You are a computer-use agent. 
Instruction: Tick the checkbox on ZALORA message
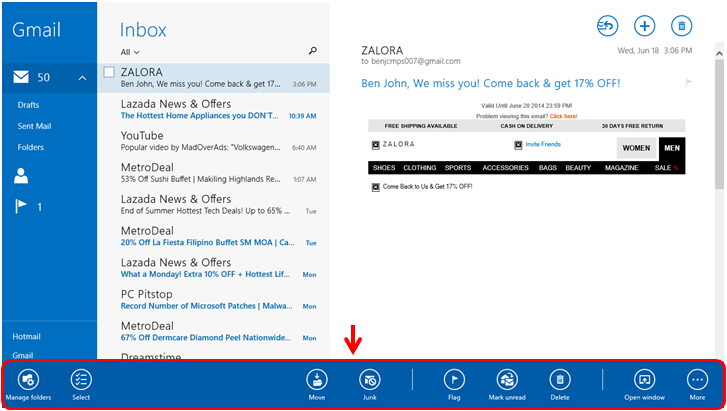[x=109, y=72]
